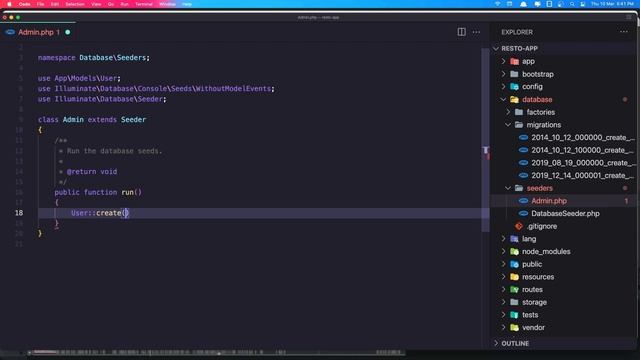
Task: Open the View menu
Action: click(x=96, y=4)
